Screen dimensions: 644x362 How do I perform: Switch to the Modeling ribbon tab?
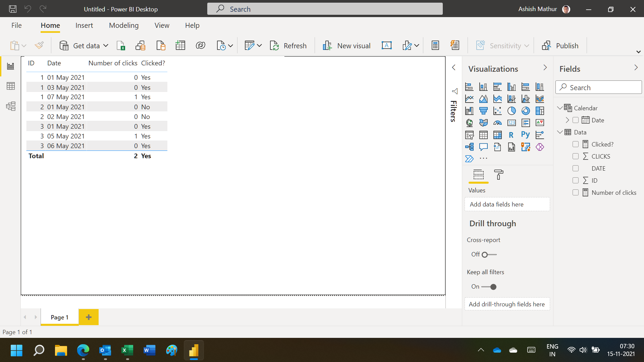click(124, 25)
